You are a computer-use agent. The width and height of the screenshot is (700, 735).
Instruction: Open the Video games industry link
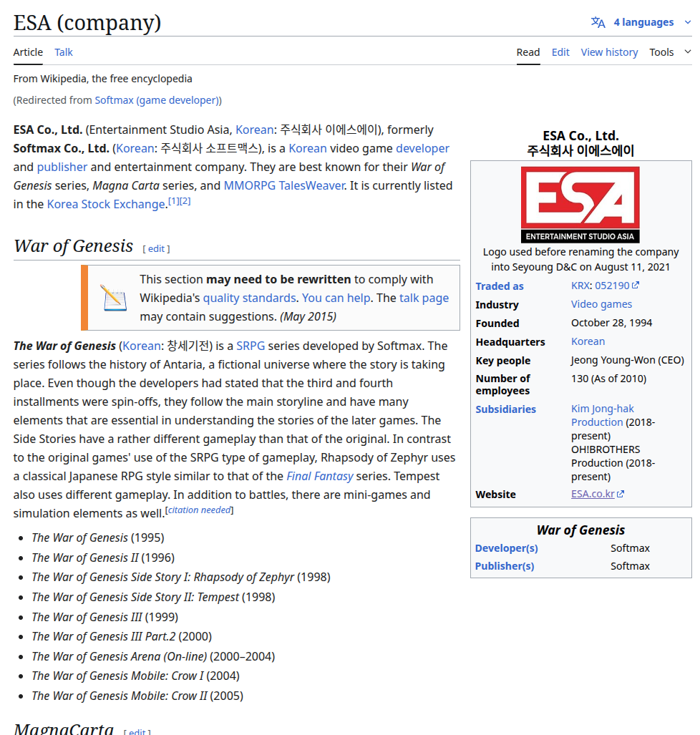point(601,305)
